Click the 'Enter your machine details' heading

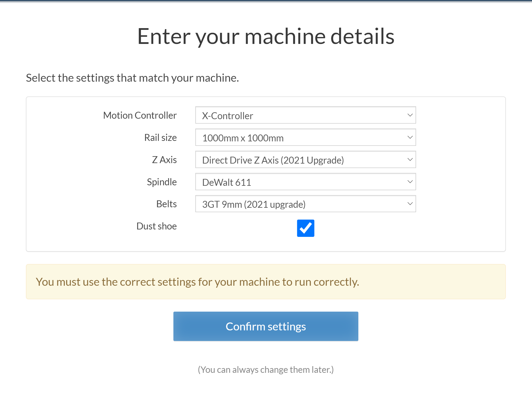[266, 36]
